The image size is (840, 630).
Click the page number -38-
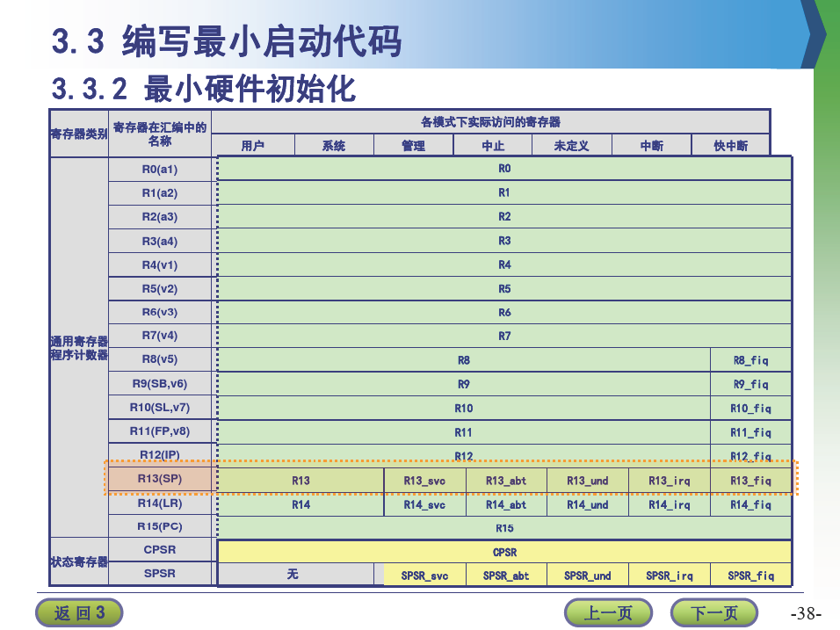click(806, 613)
